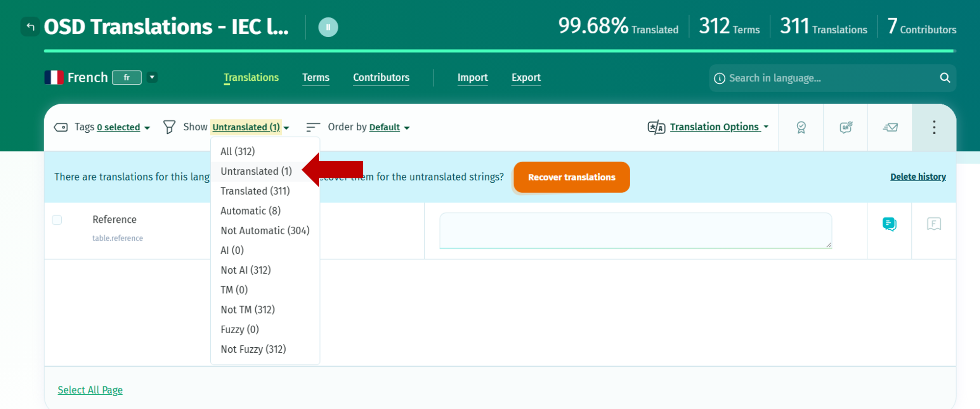Select Untranslated (1) in the filter list
Image resolution: width=980 pixels, height=409 pixels.
tap(265, 171)
